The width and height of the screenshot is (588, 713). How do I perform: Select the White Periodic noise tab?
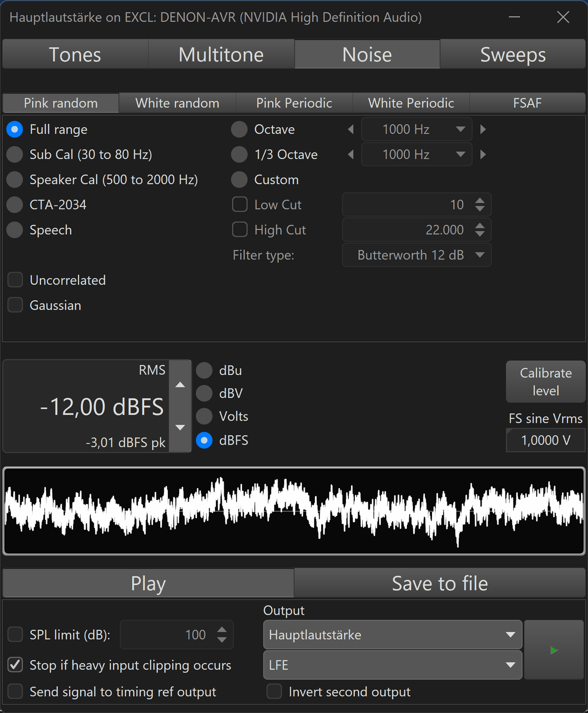click(x=411, y=103)
